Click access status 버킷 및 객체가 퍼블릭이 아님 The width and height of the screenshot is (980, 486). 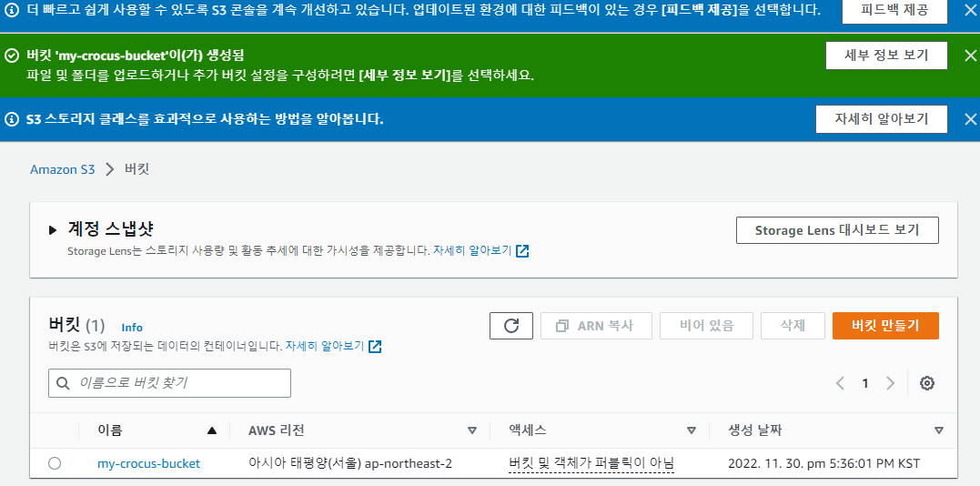click(591, 463)
